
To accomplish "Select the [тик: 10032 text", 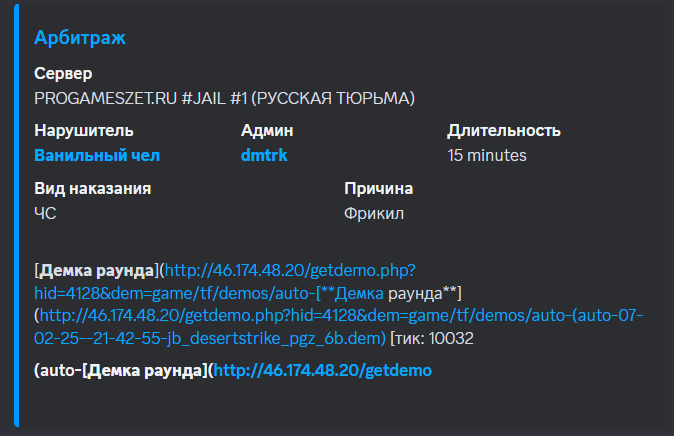I will point(432,338).
